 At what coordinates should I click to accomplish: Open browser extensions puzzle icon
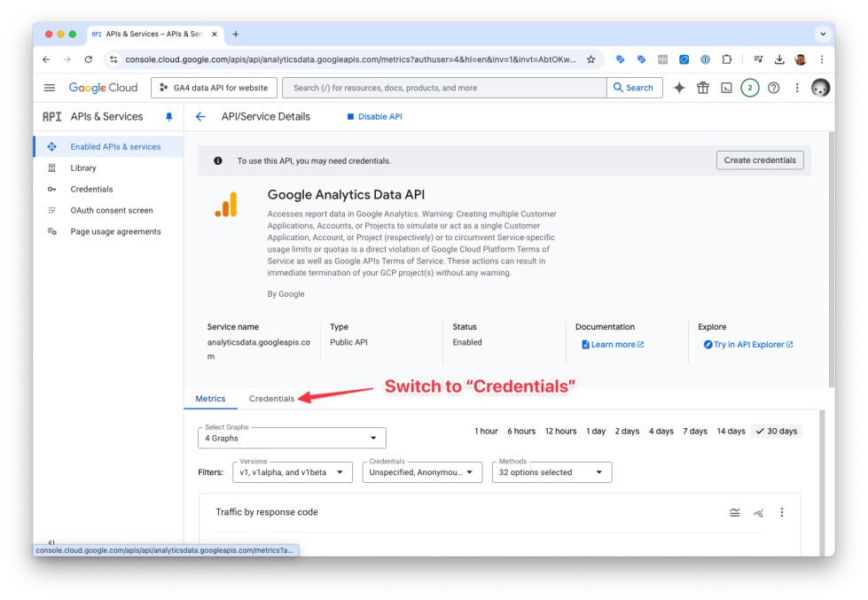click(726, 59)
